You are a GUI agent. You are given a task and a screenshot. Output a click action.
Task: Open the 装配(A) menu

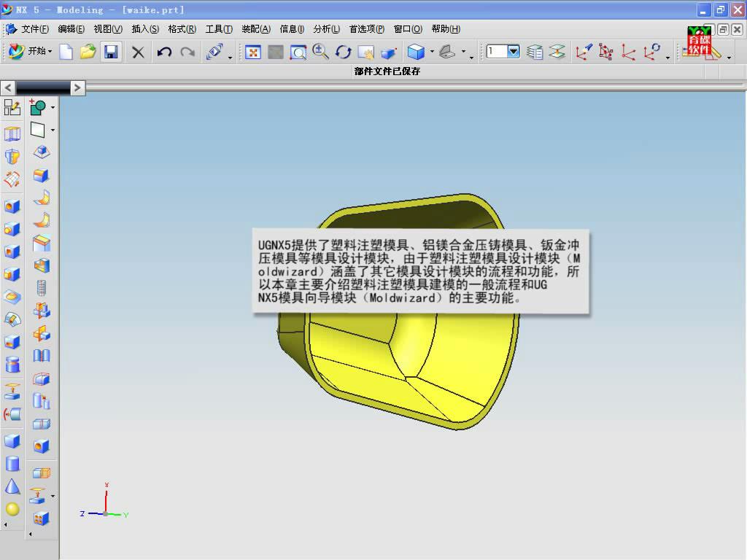coord(256,29)
